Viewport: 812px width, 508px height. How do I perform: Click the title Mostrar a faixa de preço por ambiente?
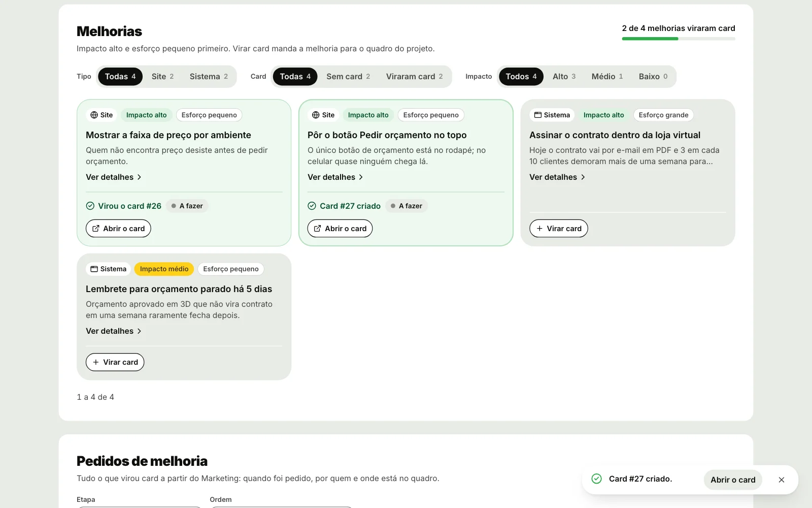click(168, 135)
